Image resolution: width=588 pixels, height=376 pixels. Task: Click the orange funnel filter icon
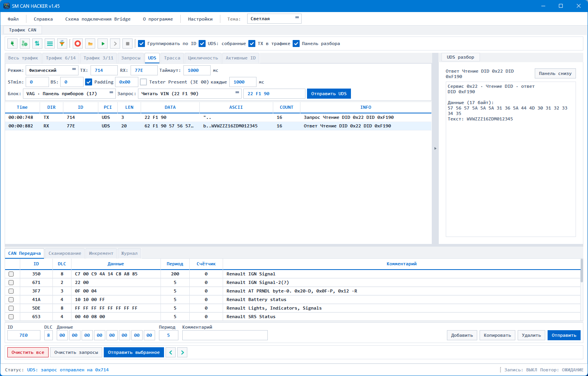pyautogui.click(x=62, y=44)
